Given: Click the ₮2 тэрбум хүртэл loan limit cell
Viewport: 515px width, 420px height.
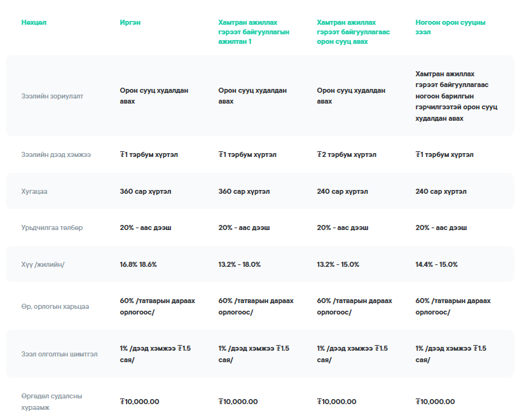Looking at the screenshot, I should coord(346,154).
